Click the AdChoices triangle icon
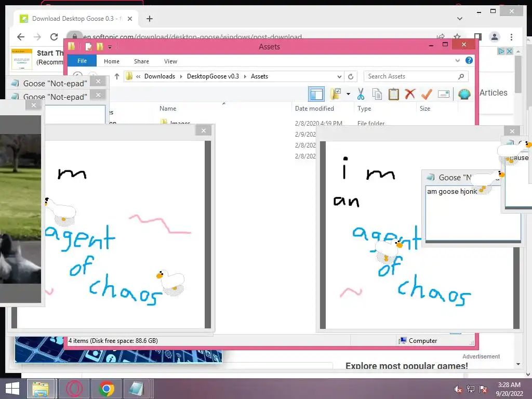532x399 pixels. click(x=501, y=51)
